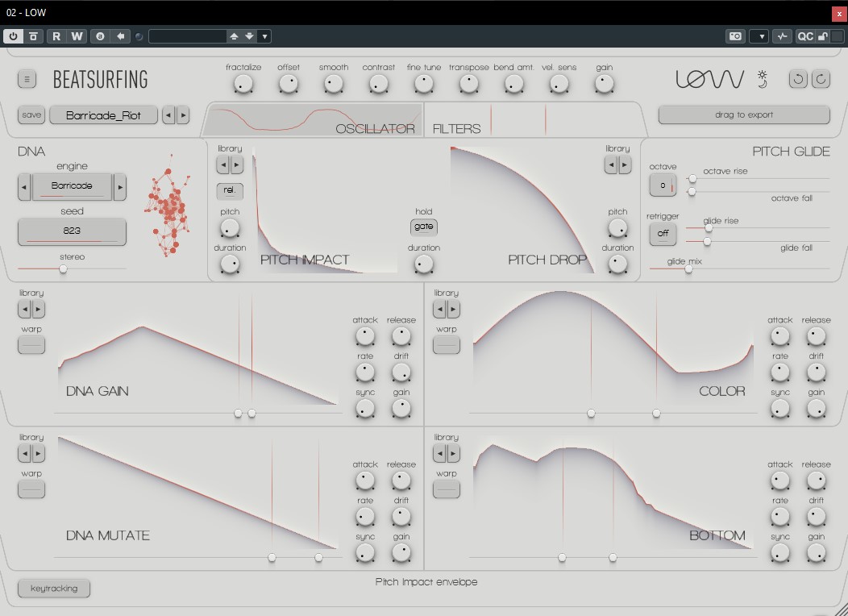Choose previous BOTTOM library shape
Image resolution: width=848 pixels, height=616 pixels.
click(439, 453)
